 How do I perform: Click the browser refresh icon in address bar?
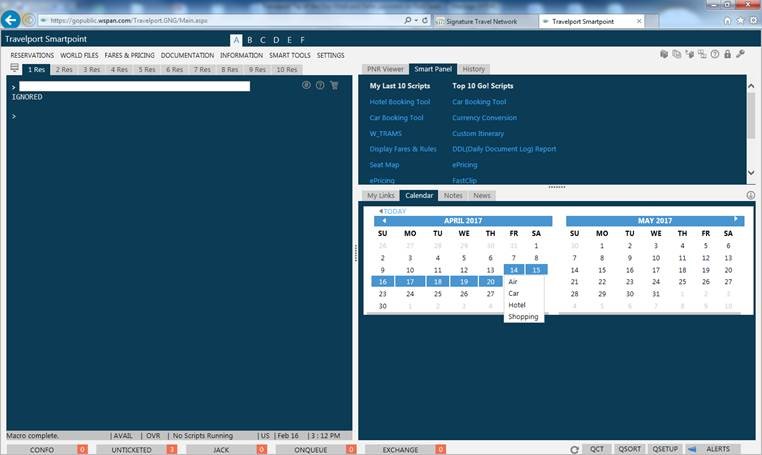[425, 20]
